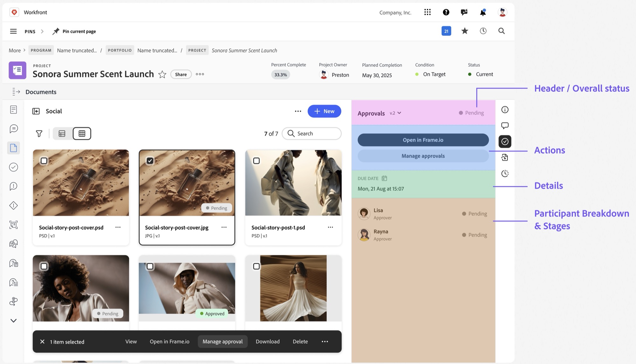Collapse the left navigation panel icon by Documents
This screenshot has width=636, height=364.
pyautogui.click(x=16, y=92)
